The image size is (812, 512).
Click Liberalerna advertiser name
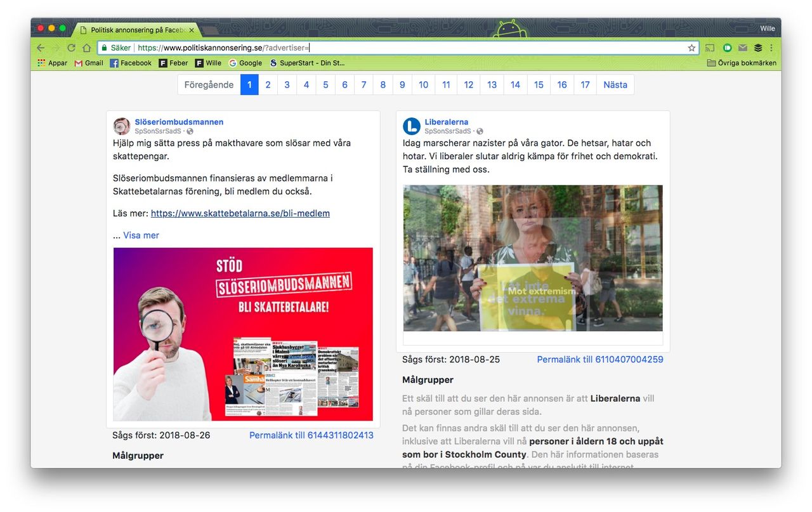point(447,122)
